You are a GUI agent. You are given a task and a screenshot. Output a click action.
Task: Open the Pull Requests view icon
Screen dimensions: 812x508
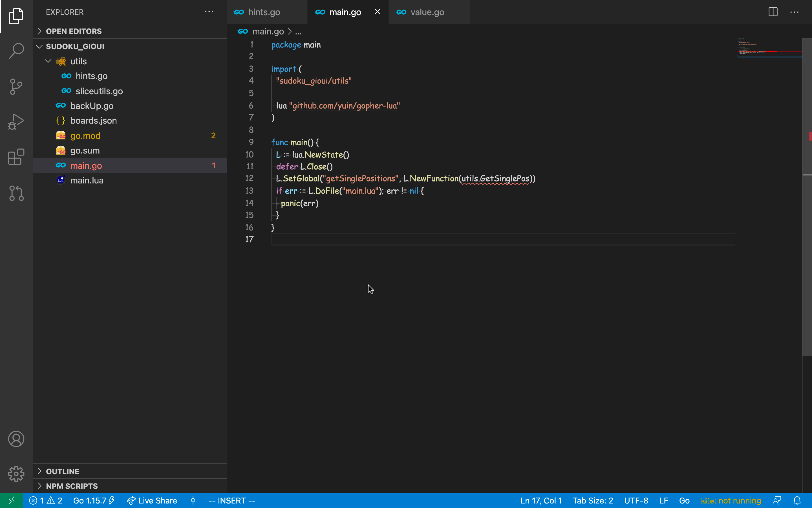pyautogui.click(x=16, y=193)
